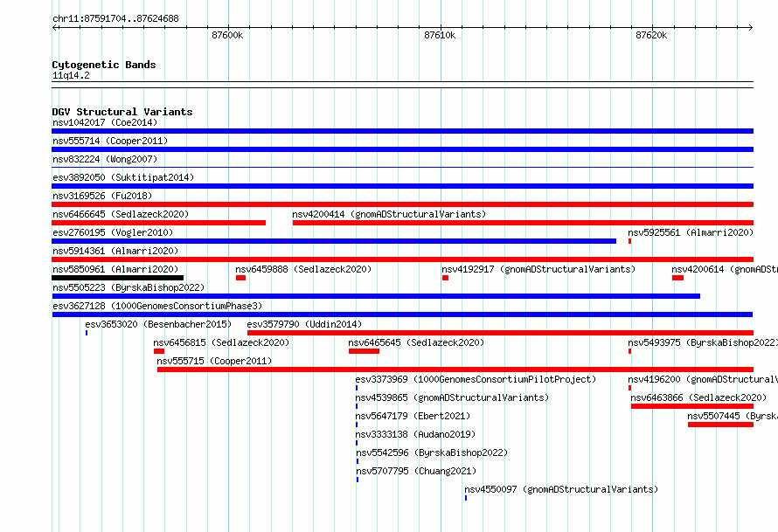Click red block under nsv6465645
The height and width of the screenshot is (532, 778).
(364, 351)
